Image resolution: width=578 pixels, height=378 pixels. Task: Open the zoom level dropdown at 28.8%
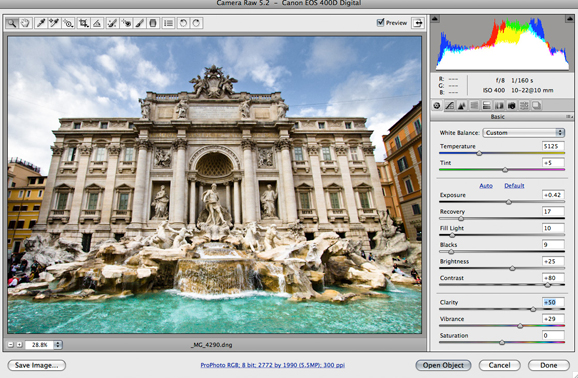pyautogui.click(x=58, y=345)
